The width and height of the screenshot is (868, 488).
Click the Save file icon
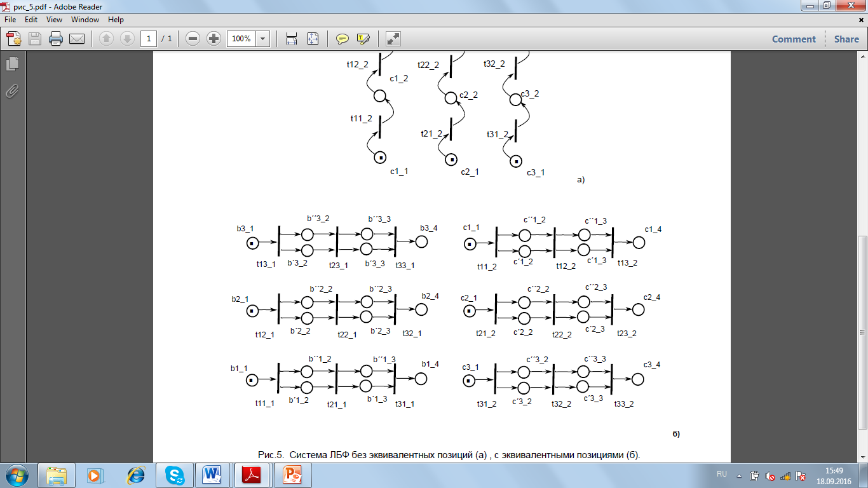pyautogui.click(x=34, y=39)
